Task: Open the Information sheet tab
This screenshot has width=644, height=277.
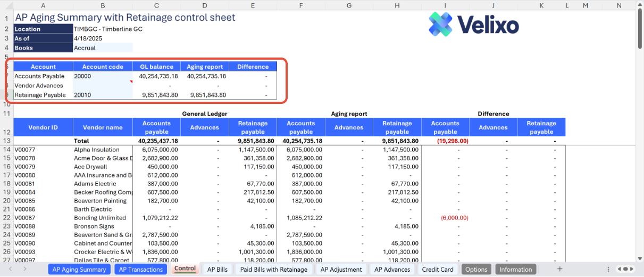Action: 515,270
